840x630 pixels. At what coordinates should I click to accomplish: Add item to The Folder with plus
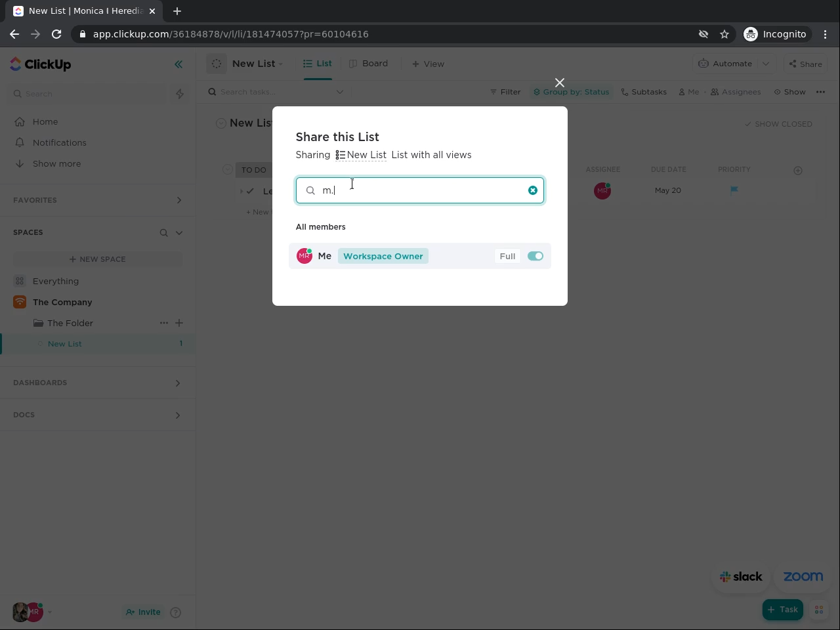(x=179, y=323)
